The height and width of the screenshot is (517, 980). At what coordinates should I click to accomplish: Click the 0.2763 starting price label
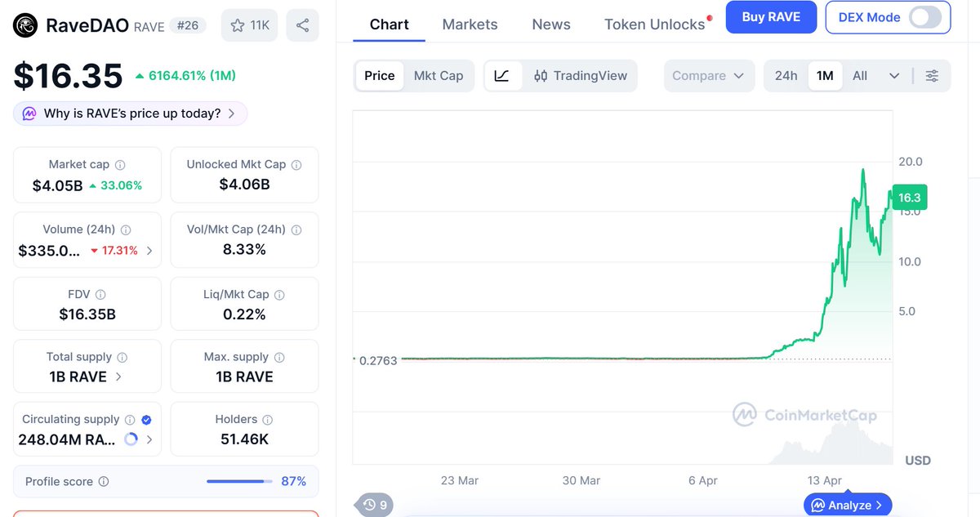point(378,360)
